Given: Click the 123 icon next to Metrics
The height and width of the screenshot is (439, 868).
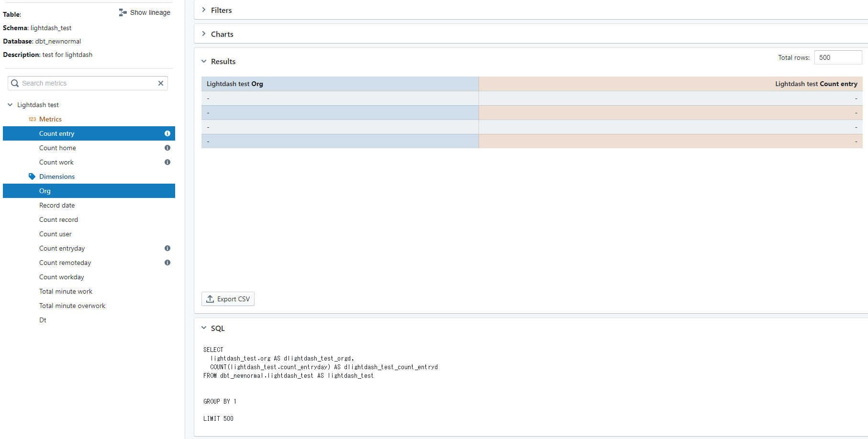Looking at the screenshot, I should pos(32,119).
